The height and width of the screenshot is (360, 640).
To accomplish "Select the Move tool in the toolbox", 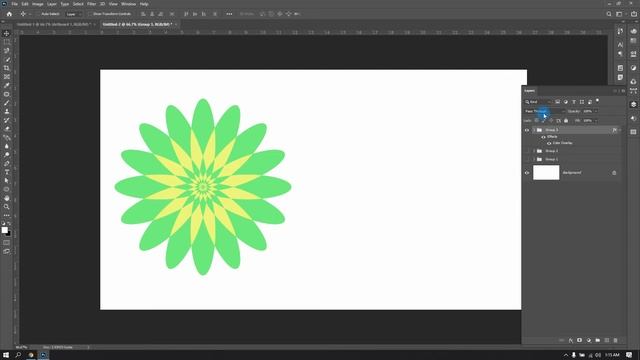I will [x=7, y=33].
